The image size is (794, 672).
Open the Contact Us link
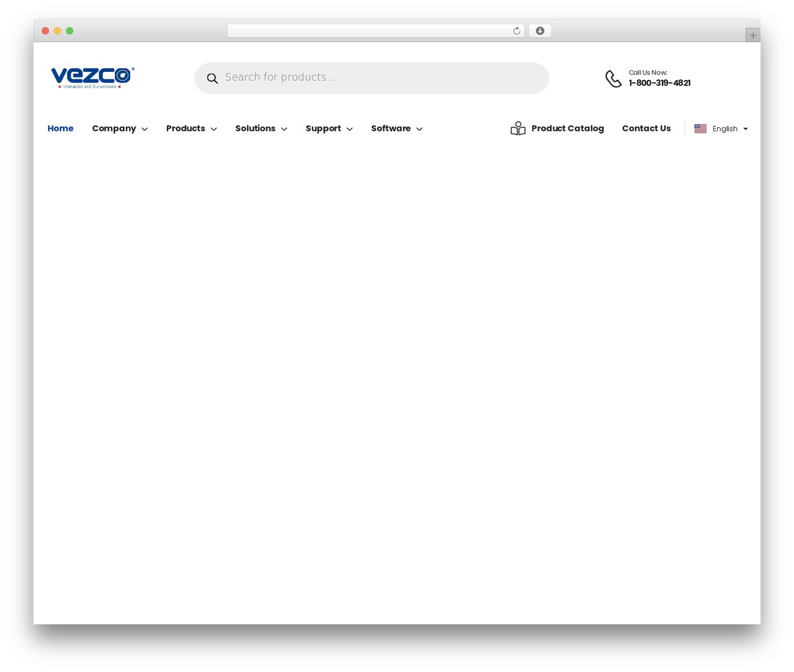[x=646, y=128]
